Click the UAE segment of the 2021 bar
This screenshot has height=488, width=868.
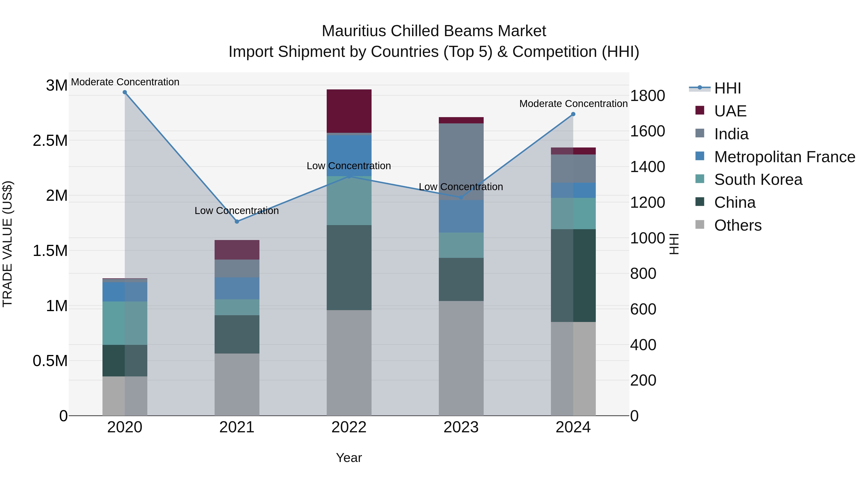[x=237, y=250]
